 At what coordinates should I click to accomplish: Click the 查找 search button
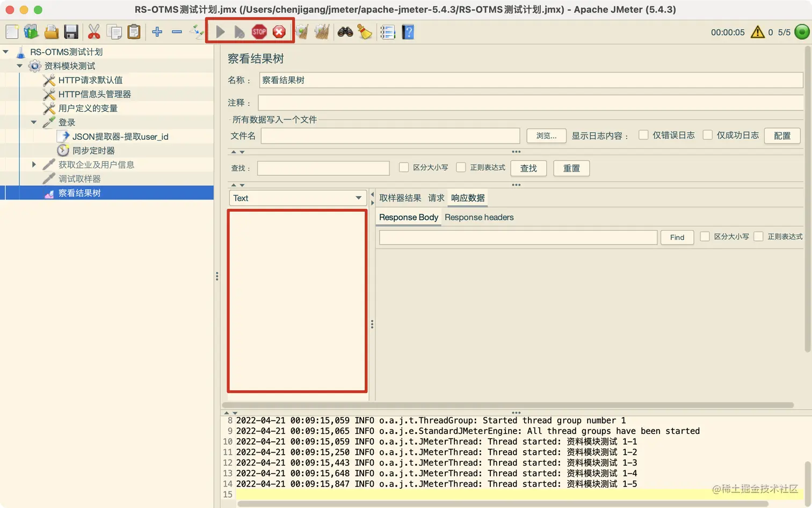[x=528, y=168]
